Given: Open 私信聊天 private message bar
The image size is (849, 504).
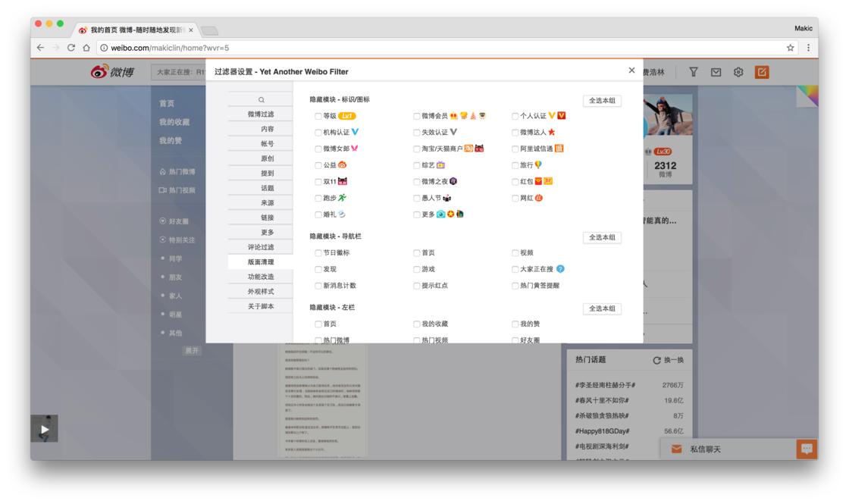Looking at the screenshot, I should (x=728, y=449).
